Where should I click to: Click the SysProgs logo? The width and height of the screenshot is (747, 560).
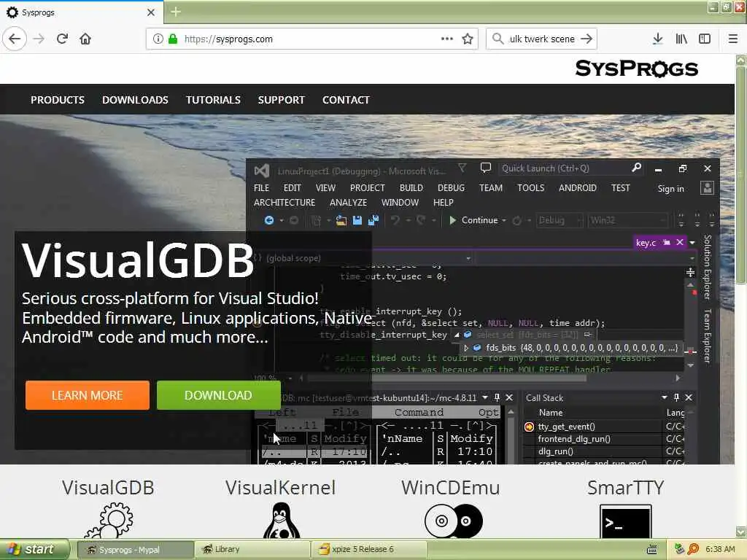tap(636, 69)
